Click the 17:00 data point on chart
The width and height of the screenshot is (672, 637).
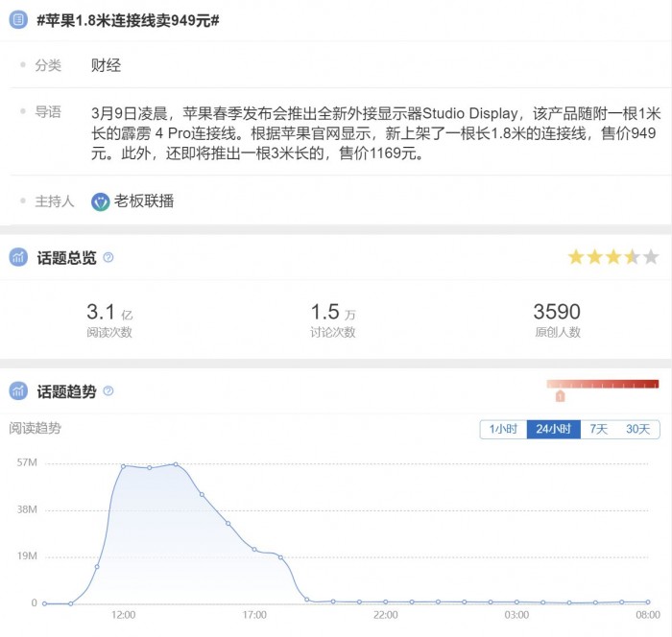[x=254, y=549]
